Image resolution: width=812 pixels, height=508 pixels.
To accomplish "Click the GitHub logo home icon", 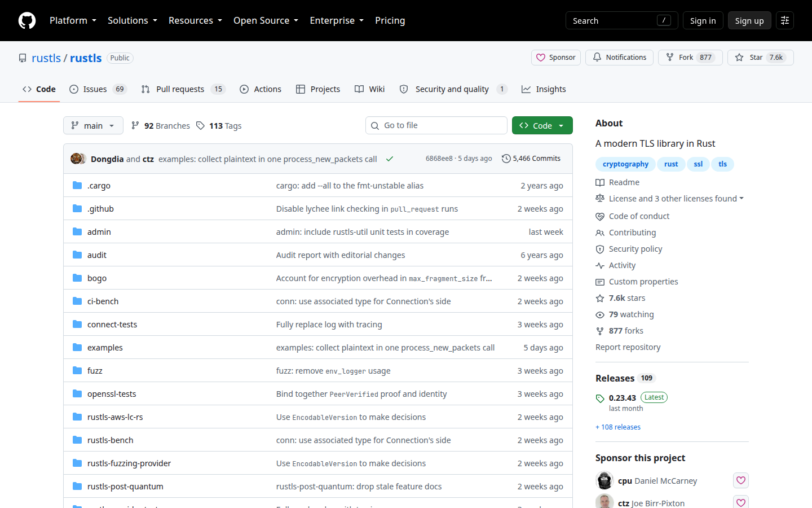I will (x=27, y=20).
